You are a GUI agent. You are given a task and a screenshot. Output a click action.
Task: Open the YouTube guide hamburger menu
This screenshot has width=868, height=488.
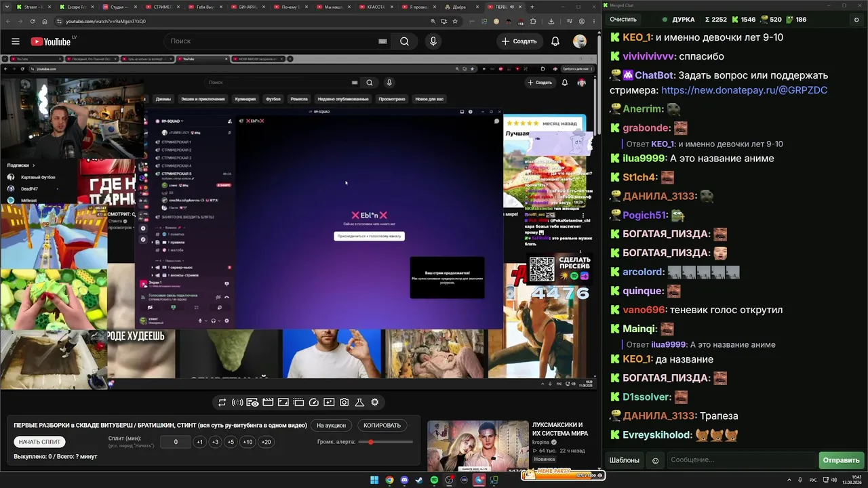click(x=15, y=41)
